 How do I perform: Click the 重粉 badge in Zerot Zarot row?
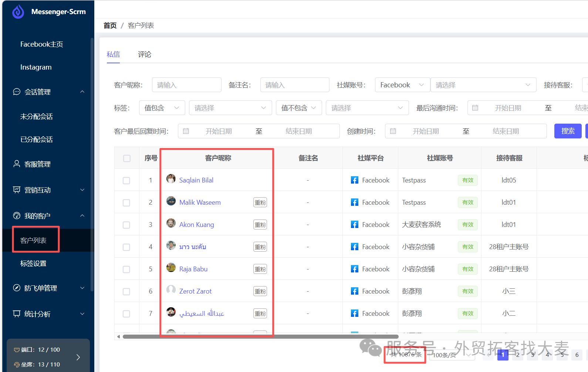[260, 291]
